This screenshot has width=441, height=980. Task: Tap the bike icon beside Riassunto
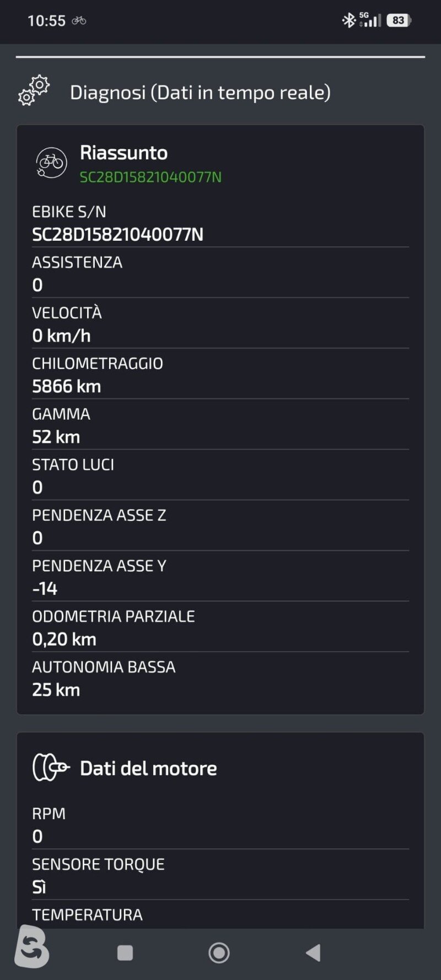(x=51, y=163)
